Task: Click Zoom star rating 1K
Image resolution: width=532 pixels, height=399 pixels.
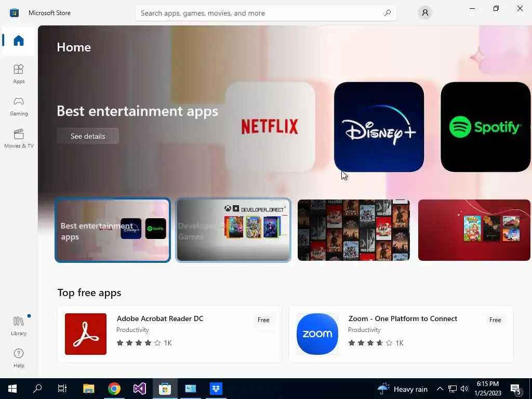Action: point(376,343)
